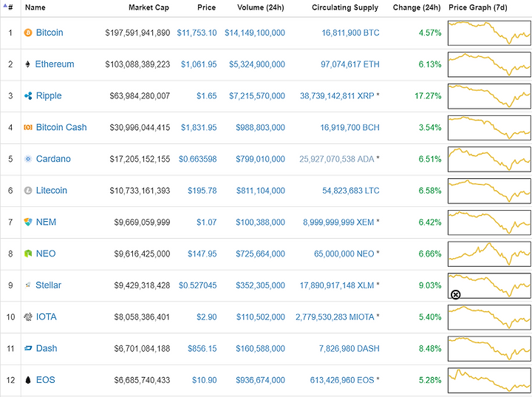Click the circled X icon on Stellar graph

456,294
